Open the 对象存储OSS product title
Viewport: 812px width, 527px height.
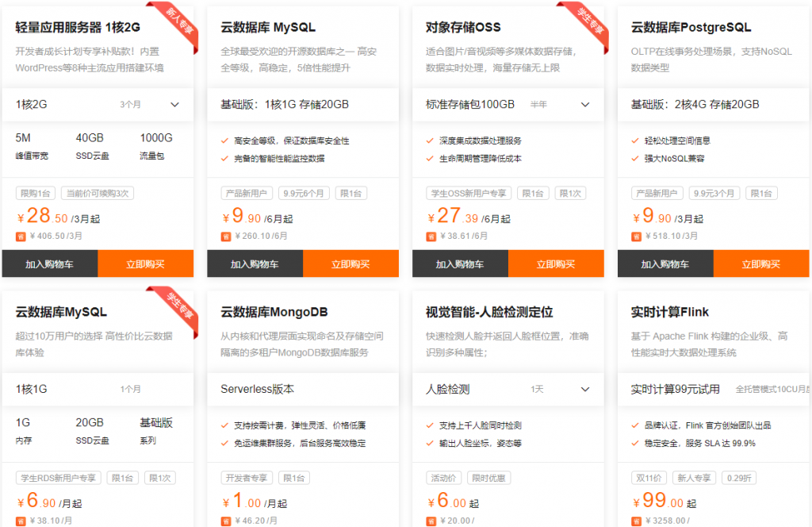(463, 28)
